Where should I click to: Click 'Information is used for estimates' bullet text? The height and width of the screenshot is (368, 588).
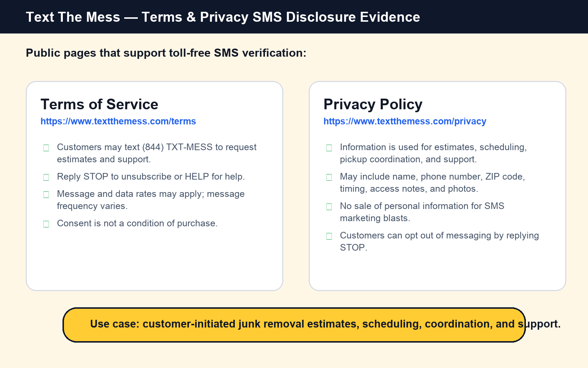[x=433, y=153]
